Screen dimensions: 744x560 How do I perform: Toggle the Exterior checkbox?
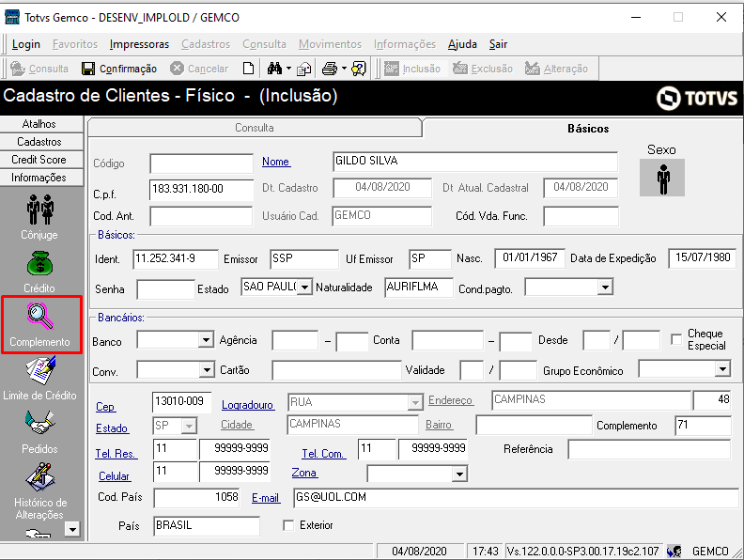[x=288, y=525]
